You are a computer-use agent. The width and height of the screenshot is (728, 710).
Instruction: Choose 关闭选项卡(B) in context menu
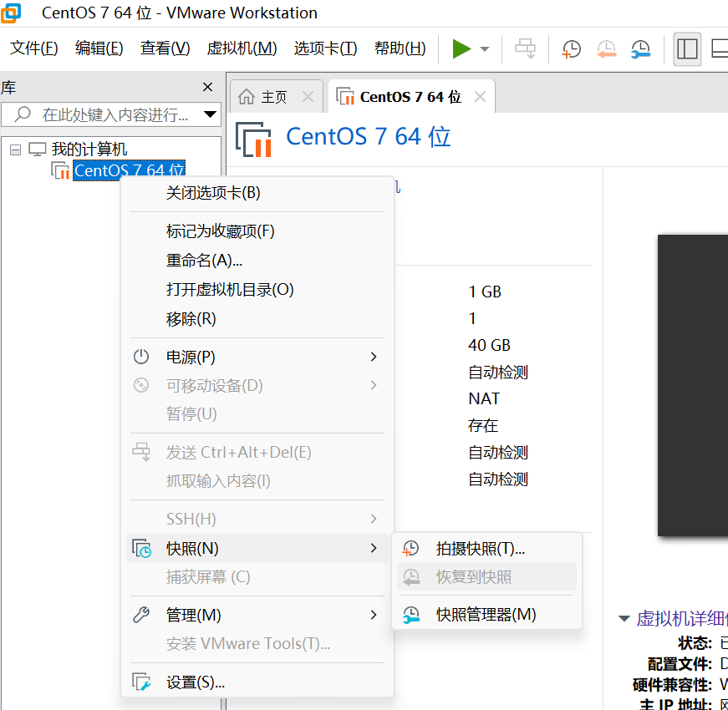[x=257, y=193]
